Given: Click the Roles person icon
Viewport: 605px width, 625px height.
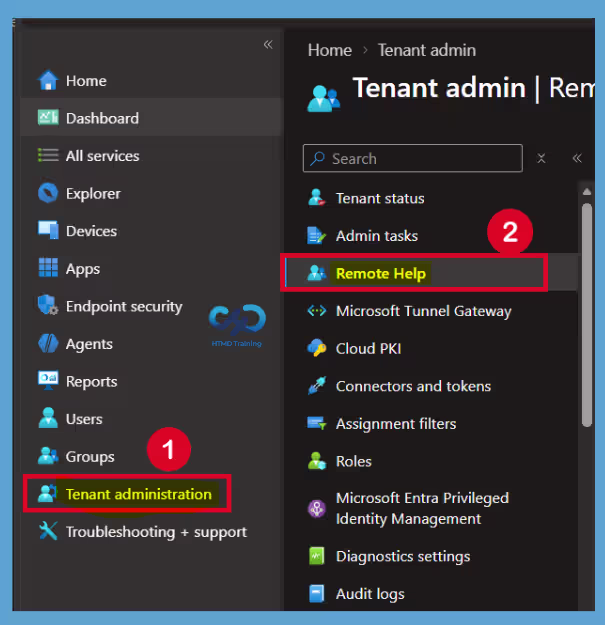Looking at the screenshot, I should (317, 460).
